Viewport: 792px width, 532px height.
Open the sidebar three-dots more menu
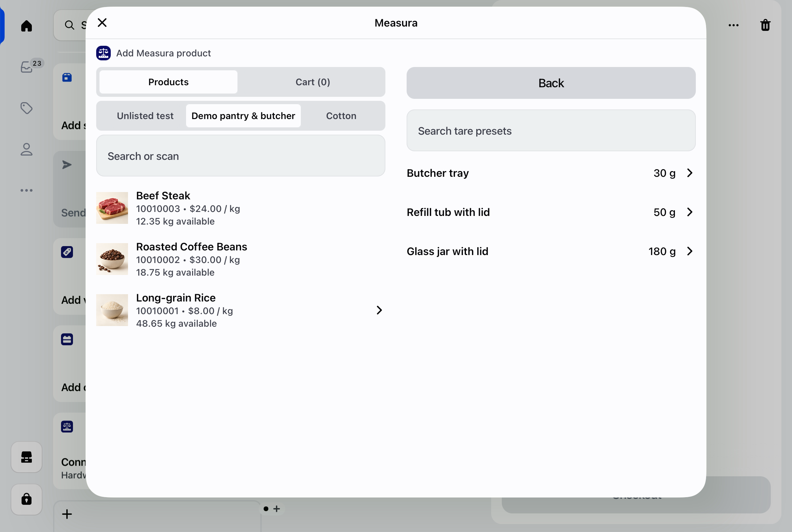pos(27,190)
